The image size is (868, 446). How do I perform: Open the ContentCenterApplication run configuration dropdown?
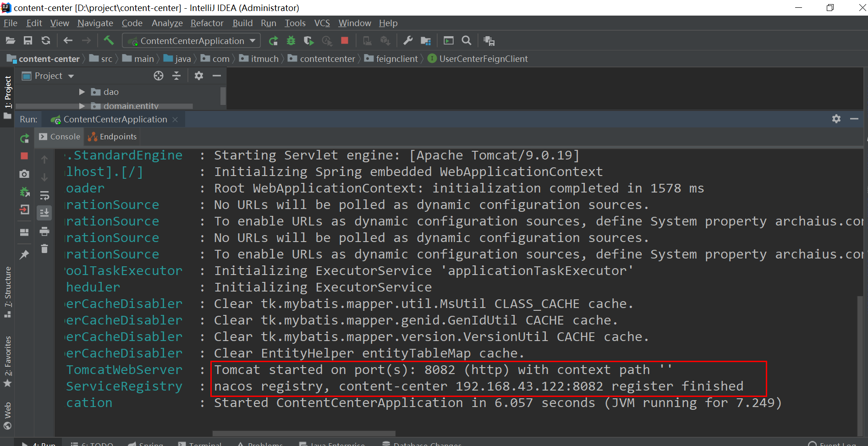[x=192, y=41]
